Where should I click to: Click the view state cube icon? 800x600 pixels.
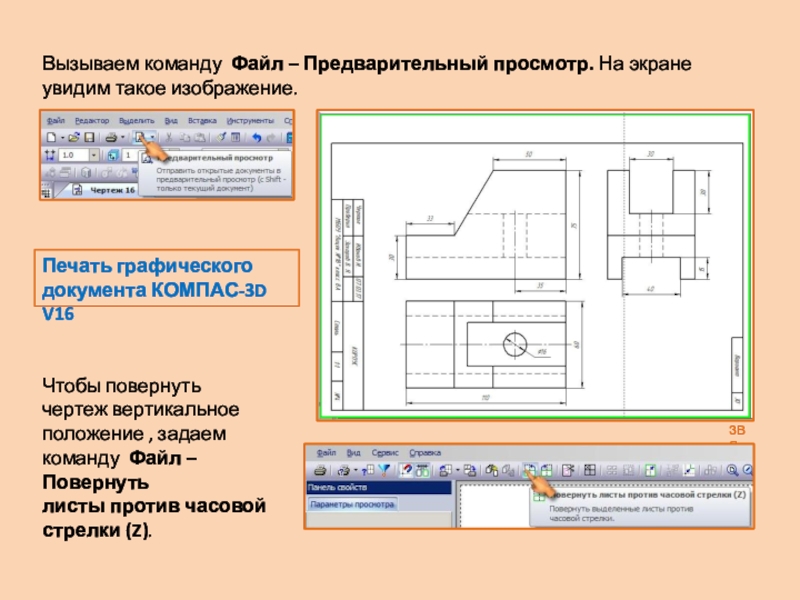pos(113,155)
